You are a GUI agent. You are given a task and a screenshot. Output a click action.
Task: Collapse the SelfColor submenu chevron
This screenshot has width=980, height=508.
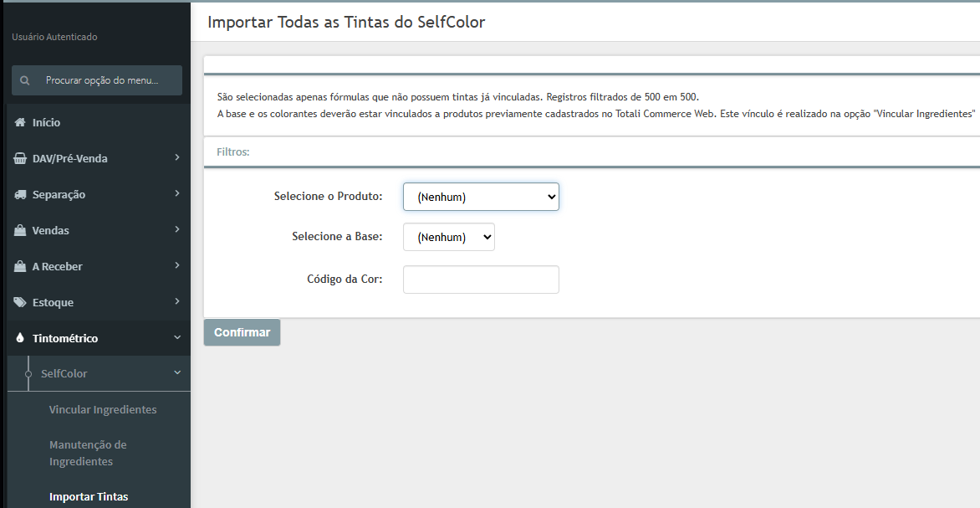tap(177, 373)
